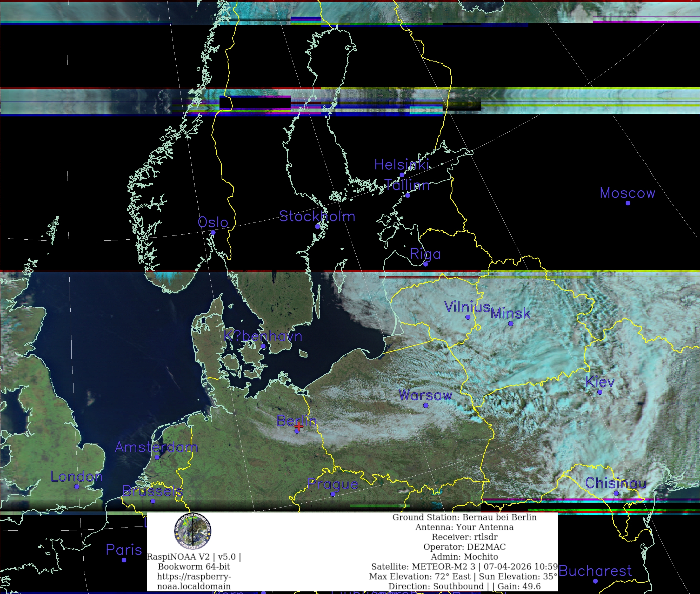Click the Ground Station Bernau bei Berlin text

[464, 517]
